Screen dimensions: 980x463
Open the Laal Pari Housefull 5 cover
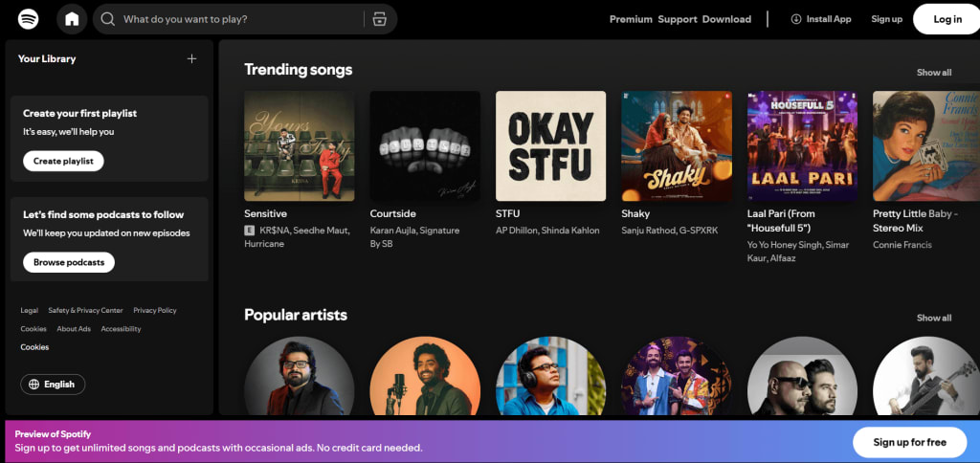pos(803,146)
